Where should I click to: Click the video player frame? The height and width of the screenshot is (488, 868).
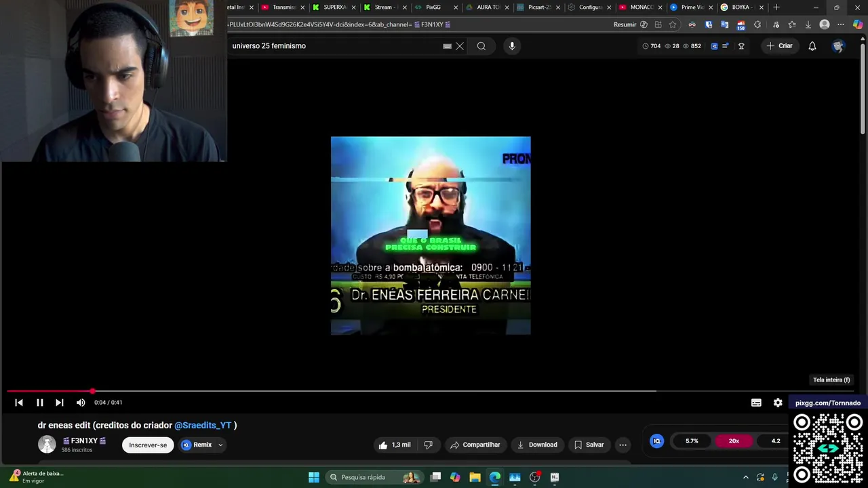coord(431,235)
